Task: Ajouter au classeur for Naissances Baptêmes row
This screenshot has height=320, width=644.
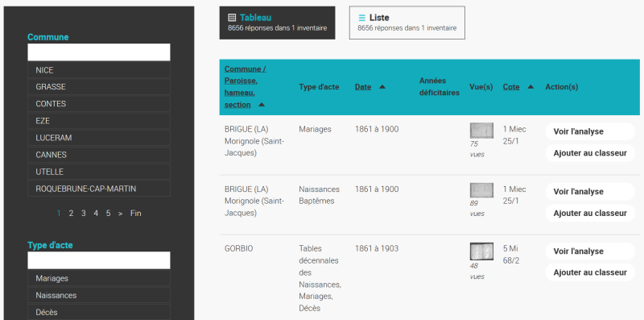Action: coord(590,213)
